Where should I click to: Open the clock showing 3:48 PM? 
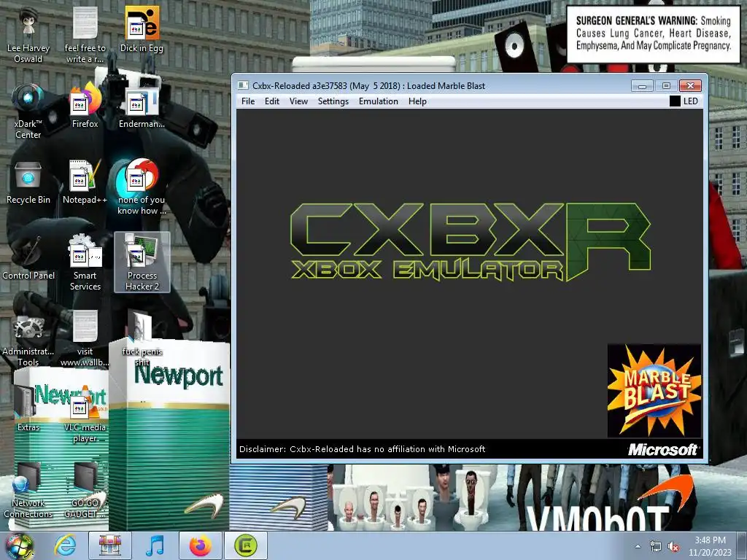[710, 546]
